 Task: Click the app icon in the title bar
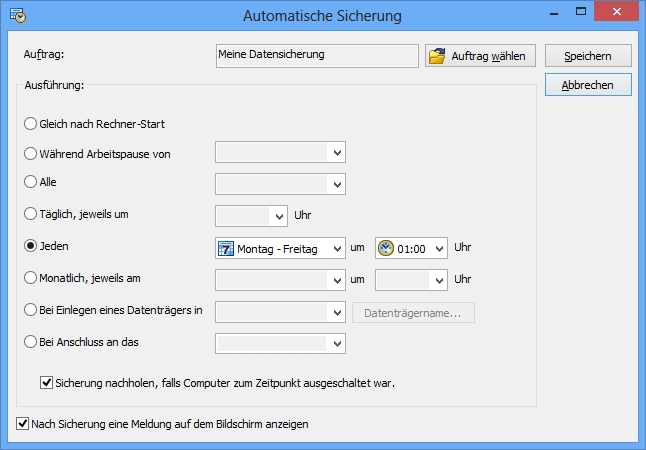[18, 14]
